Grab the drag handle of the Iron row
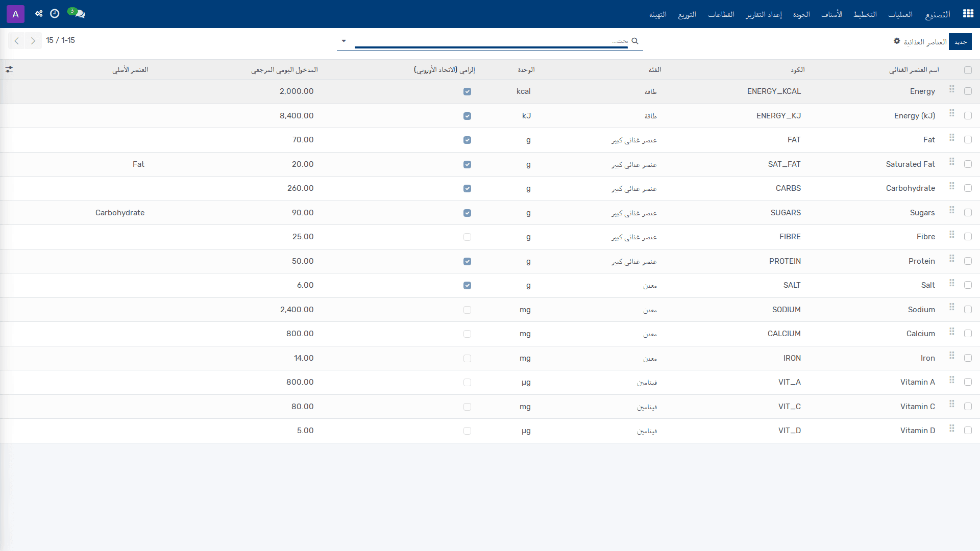980x551 pixels. pyautogui.click(x=952, y=356)
